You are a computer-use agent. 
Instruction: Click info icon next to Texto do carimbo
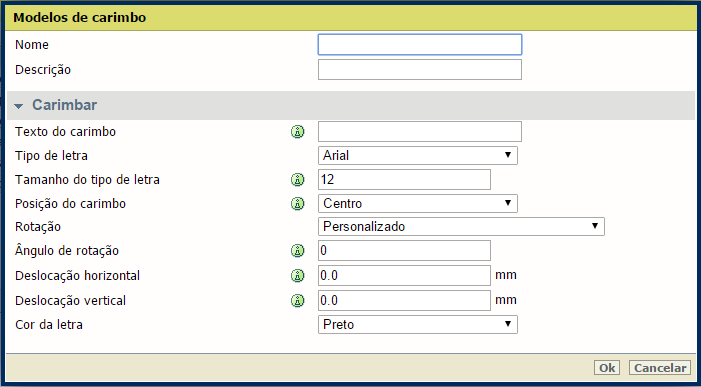pos(297,132)
